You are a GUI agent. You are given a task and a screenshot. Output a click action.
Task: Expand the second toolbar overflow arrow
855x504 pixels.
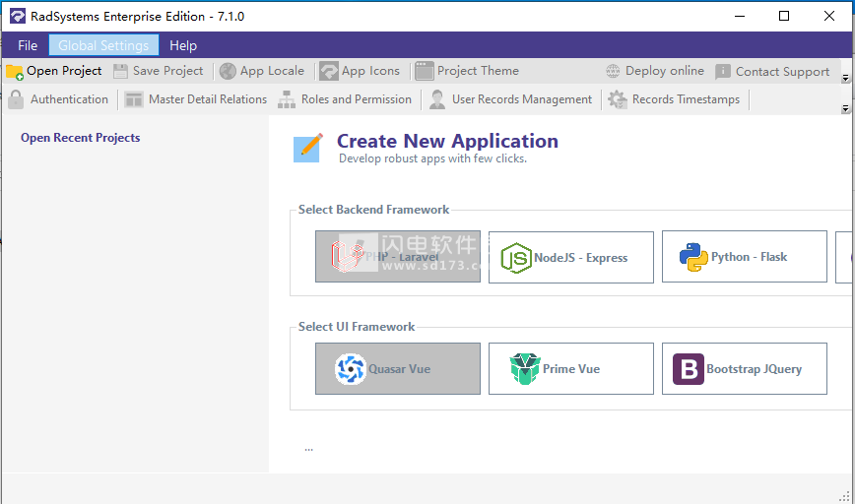(x=846, y=108)
